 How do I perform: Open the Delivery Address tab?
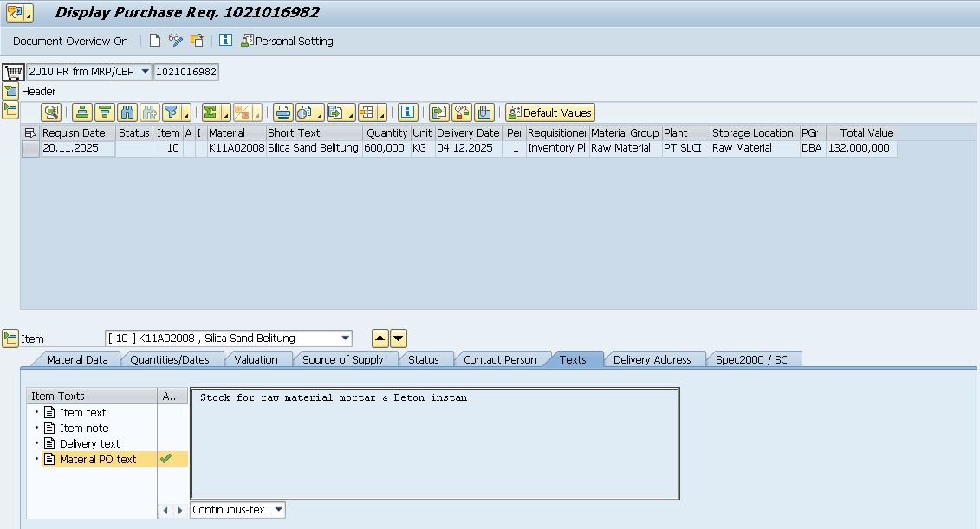click(652, 359)
